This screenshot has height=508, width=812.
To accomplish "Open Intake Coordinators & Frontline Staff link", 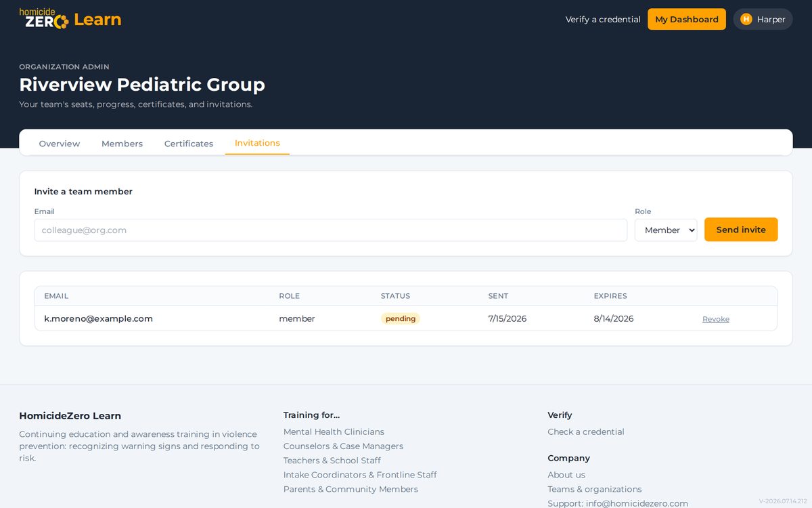I will (360, 474).
